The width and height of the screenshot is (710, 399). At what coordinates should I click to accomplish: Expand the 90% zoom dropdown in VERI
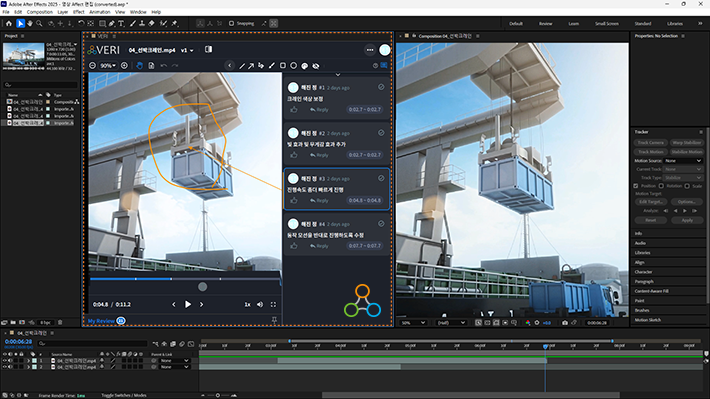pyautogui.click(x=108, y=66)
